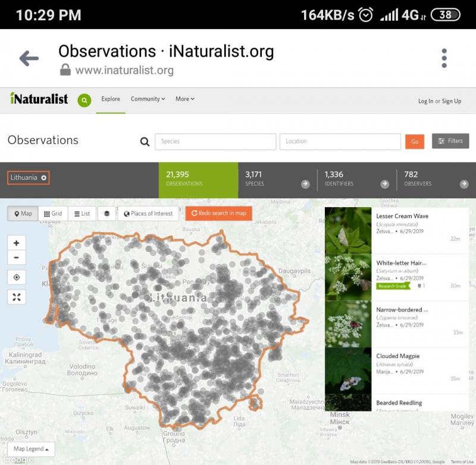Focus the Species search field
The width and height of the screenshot is (476, 465).
[215, 142]
